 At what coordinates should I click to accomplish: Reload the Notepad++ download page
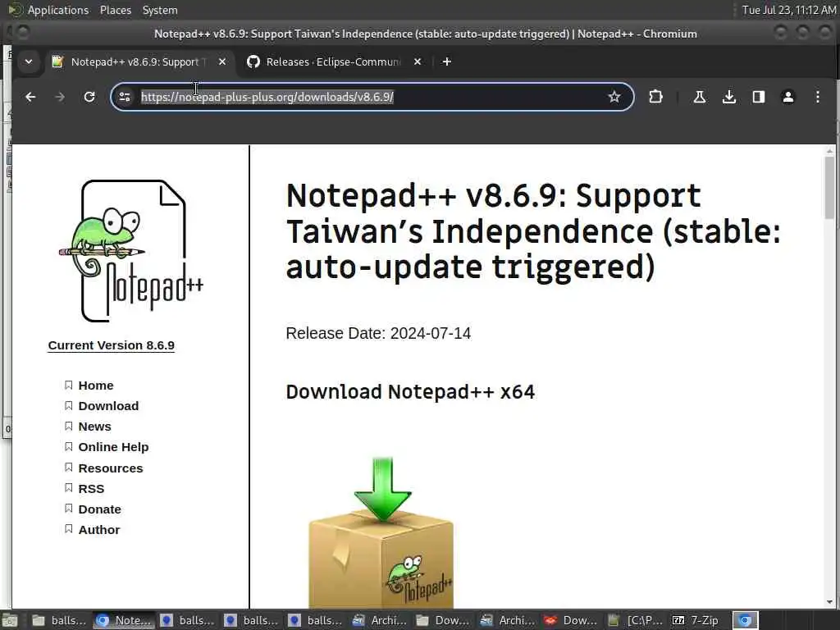pyautogui.click(x=89, y=97)
